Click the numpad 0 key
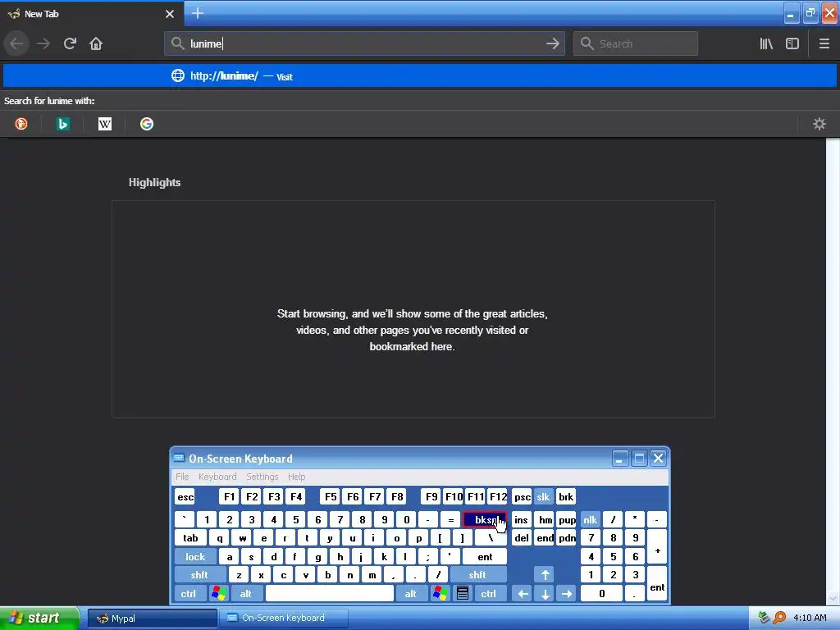This screenshot has width=840, height=630. pos(601,594)
